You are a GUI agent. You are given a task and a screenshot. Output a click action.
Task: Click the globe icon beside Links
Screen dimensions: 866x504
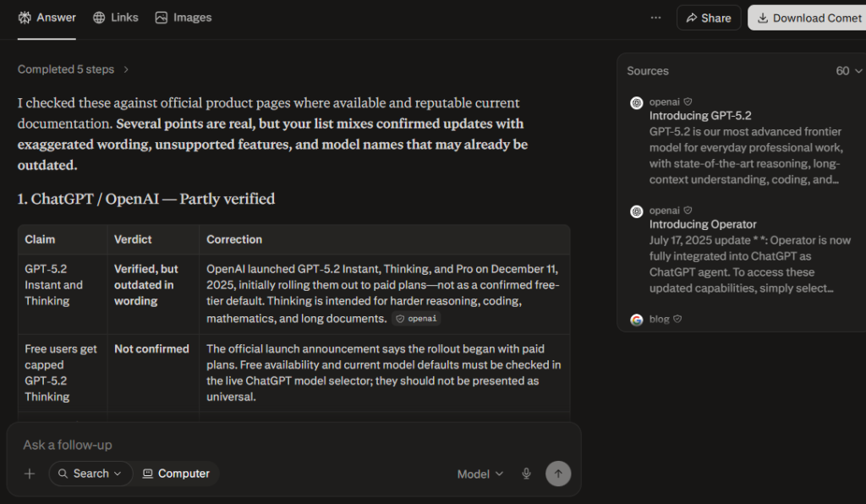tap(99, 18)
